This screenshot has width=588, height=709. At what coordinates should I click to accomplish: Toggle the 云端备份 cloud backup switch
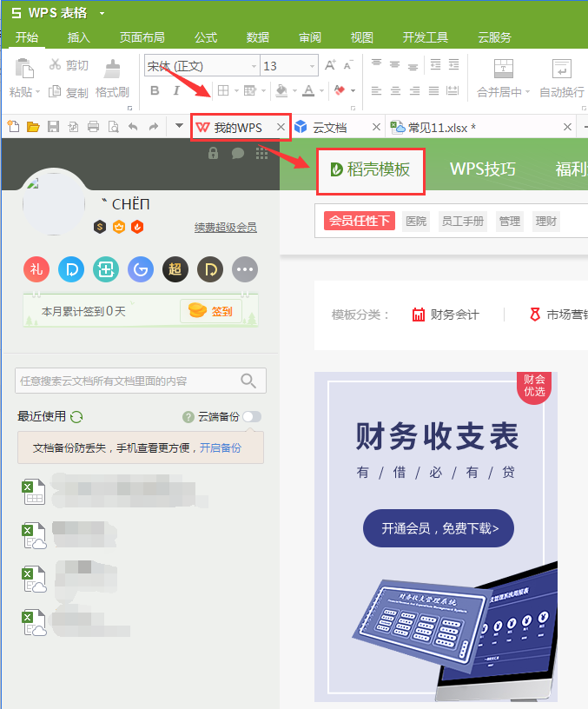(251, 417)
